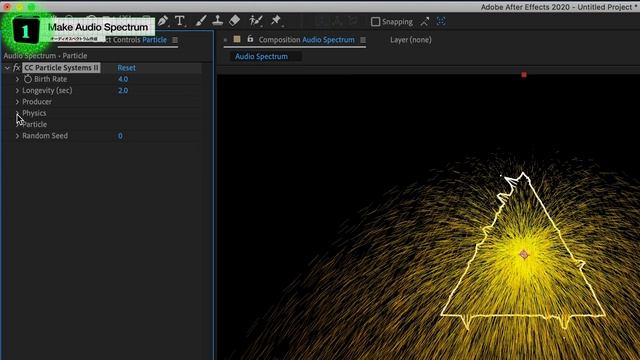Reset the CC Particle Systems II effect
640x360 pixels.
click(x=127, y=68)
